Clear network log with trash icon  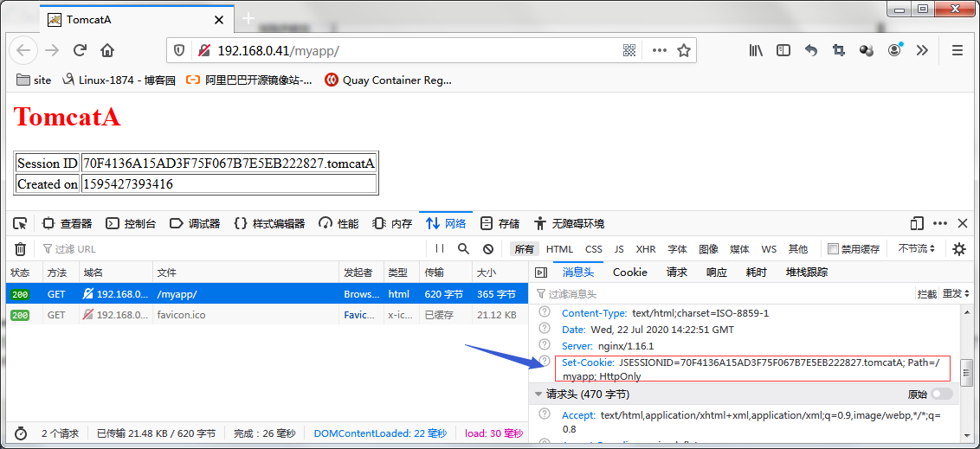click(20, 249)
